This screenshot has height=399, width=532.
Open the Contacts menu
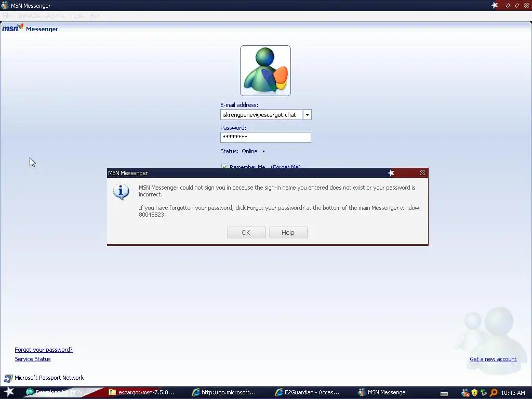coord(29,16)
